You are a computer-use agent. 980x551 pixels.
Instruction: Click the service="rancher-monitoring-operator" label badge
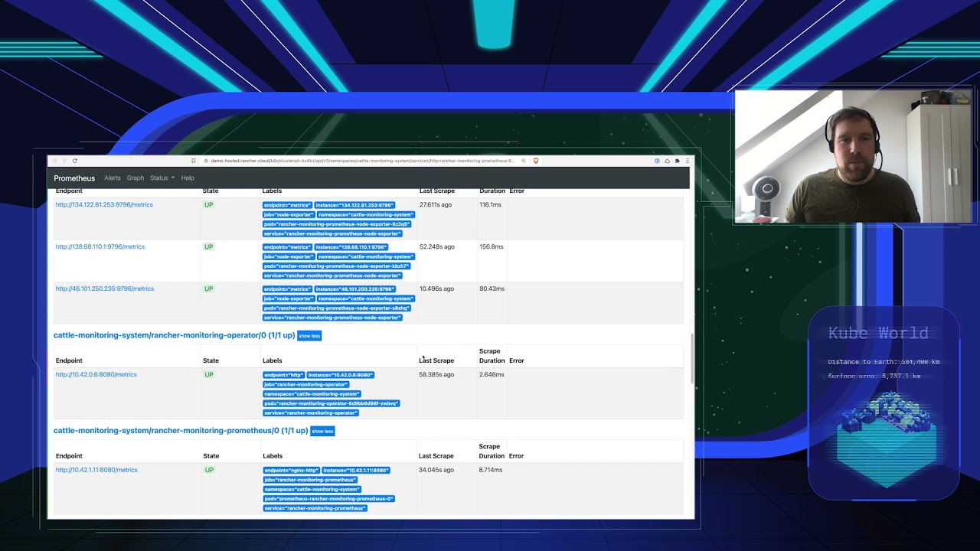pos(310,412)
